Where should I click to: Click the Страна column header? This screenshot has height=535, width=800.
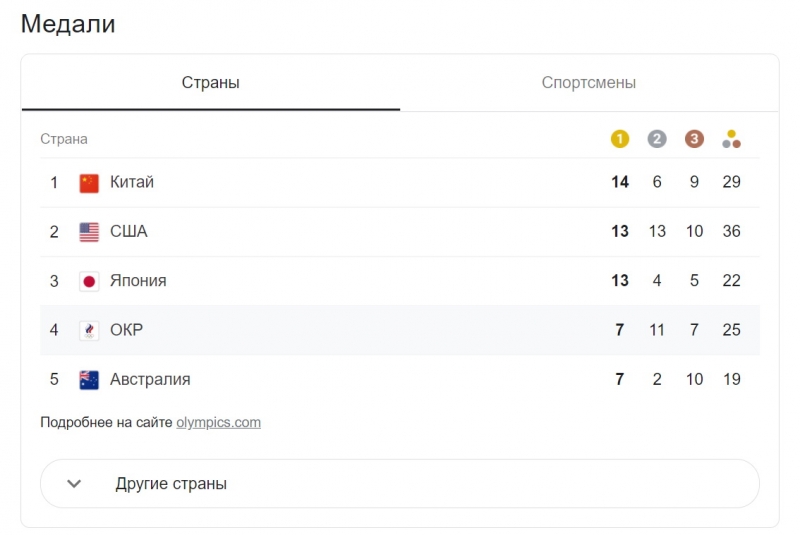coord(64,139)
